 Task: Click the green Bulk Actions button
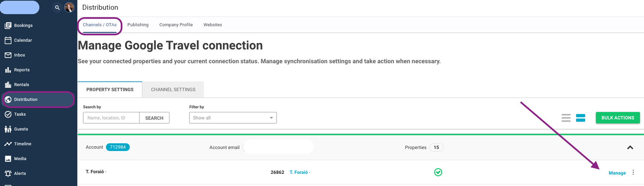(617, 118)
